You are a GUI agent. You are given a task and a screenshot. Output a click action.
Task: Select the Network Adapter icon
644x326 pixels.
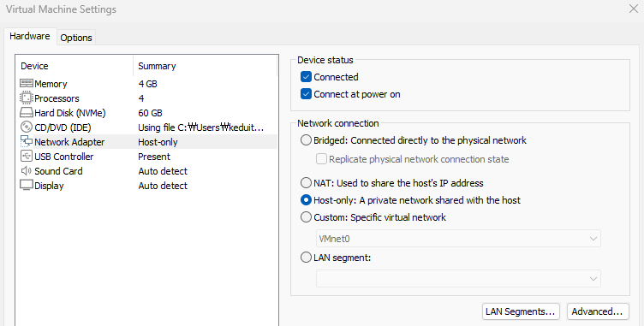click(x=27, y=142)
